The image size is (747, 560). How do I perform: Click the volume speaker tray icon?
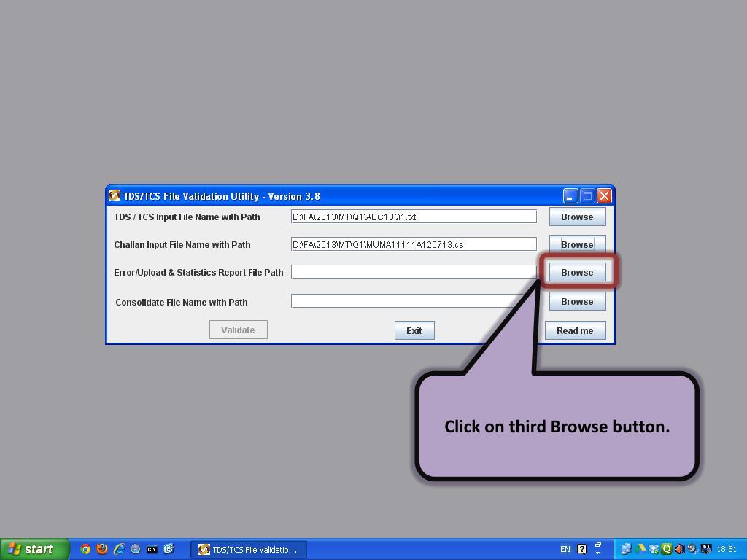(679, 549)
